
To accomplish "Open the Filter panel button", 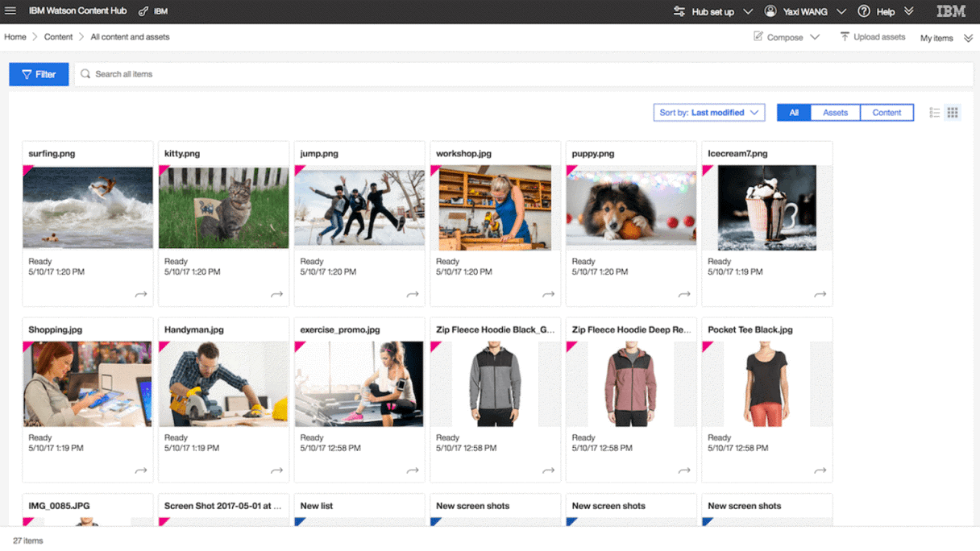I will pyautogui.click(x=39, y=73).
